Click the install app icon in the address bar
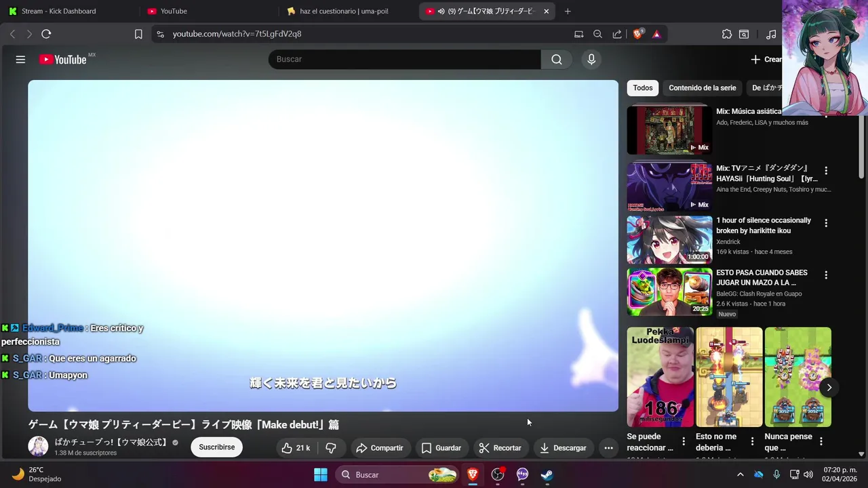868x488 pixels. click(578, 34)
